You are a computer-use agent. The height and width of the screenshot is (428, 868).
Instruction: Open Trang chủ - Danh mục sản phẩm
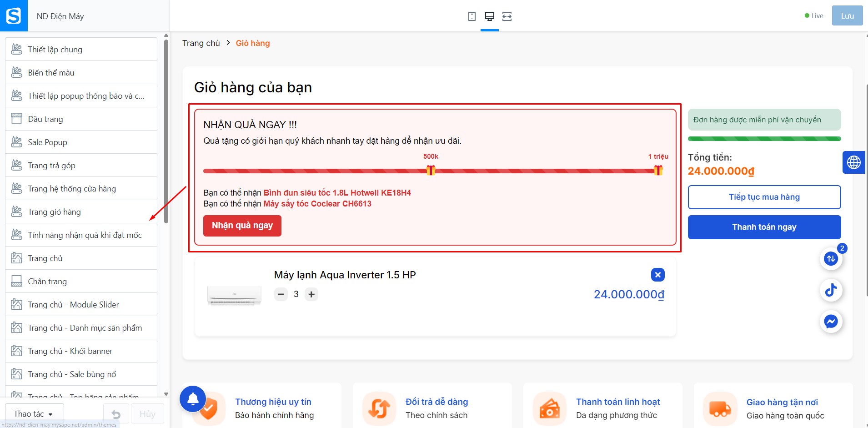tap(81, 327)
